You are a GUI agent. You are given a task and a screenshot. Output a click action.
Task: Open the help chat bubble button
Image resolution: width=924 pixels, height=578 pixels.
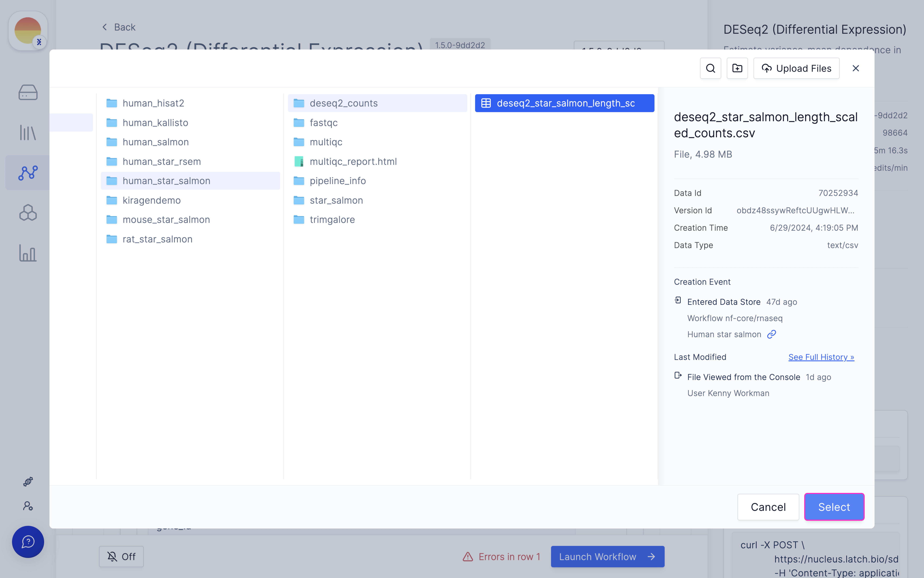pos(28,542)
